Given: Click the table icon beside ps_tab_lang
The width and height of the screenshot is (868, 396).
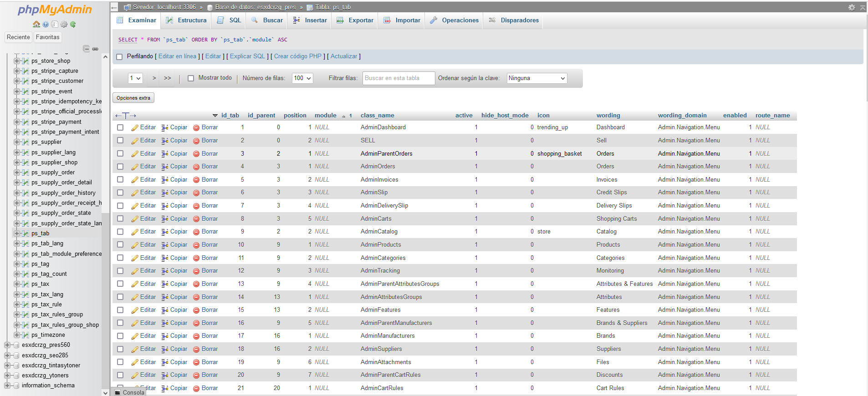Looking at the screenshot, I should tap(26, 244).
